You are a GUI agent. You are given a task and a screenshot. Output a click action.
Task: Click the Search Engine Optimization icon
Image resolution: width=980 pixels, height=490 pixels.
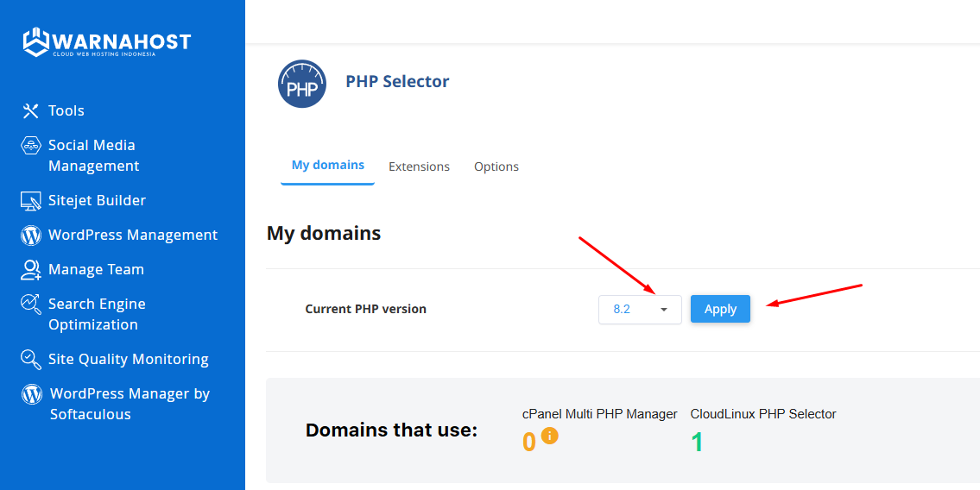pyautogui.click(x=31, y=304)
